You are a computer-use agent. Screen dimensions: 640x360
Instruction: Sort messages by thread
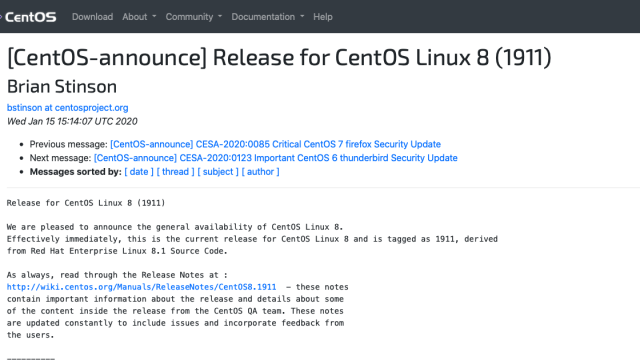pyautogui.click(x=176, y=172)
